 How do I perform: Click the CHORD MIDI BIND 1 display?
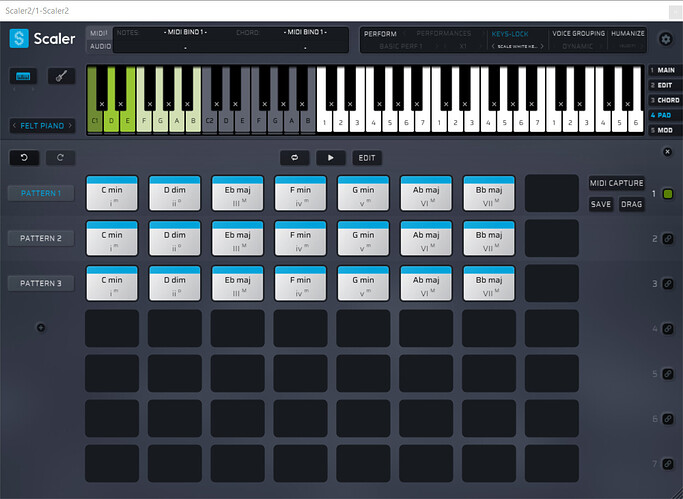click(x=305, y=32)
